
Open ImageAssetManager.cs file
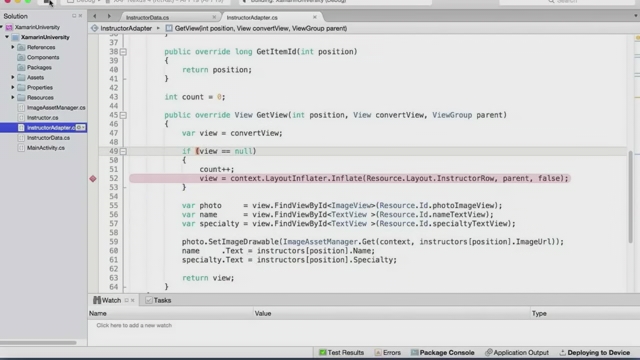56,108
